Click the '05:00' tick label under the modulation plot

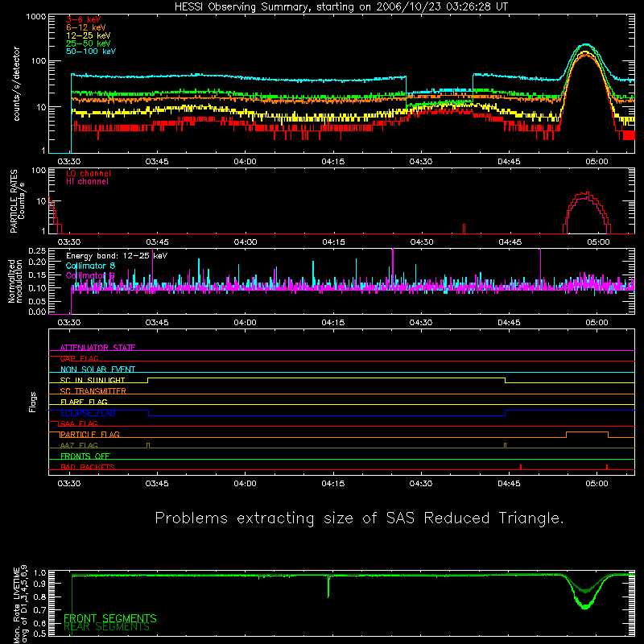597,323
